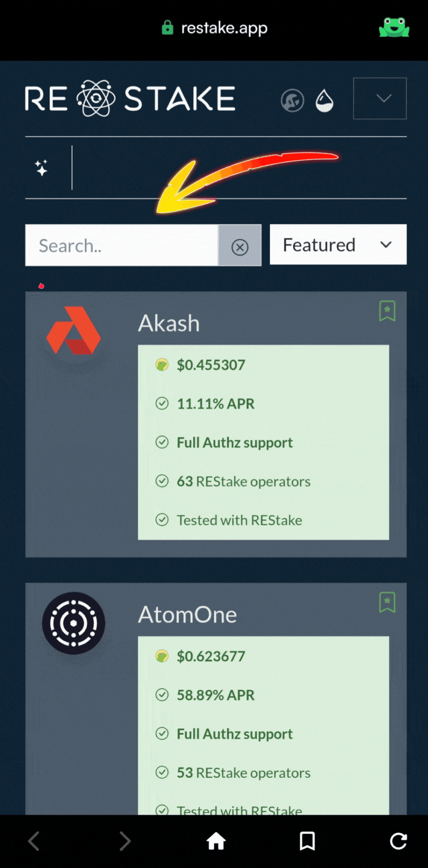Screen dimensions: 428x868
Task: Open the Keplr frog extension icon
Action: click(394, 27)
